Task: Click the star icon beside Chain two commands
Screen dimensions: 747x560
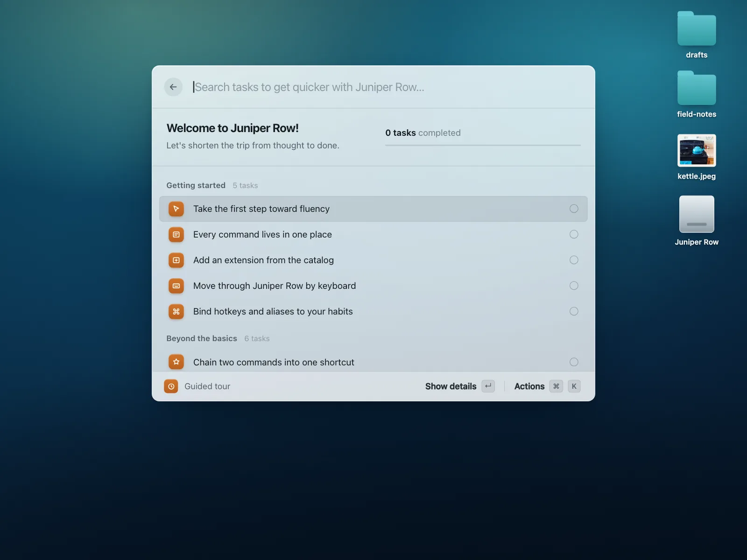Action: click(x=176, y=362)
